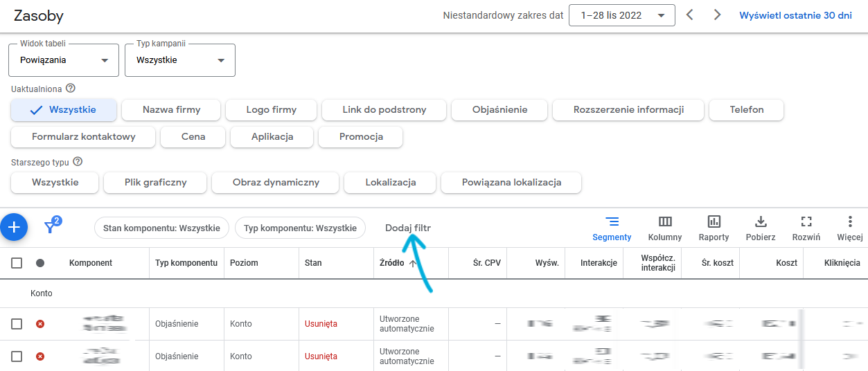Select the Objaśnienie filter chip
The width and height of the screenshot is (868, 371).
[x=499, y=109]
